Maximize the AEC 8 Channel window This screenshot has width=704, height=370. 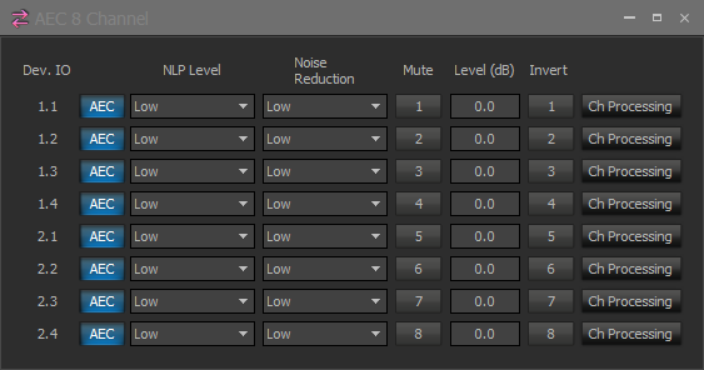[x=657, y=18]
